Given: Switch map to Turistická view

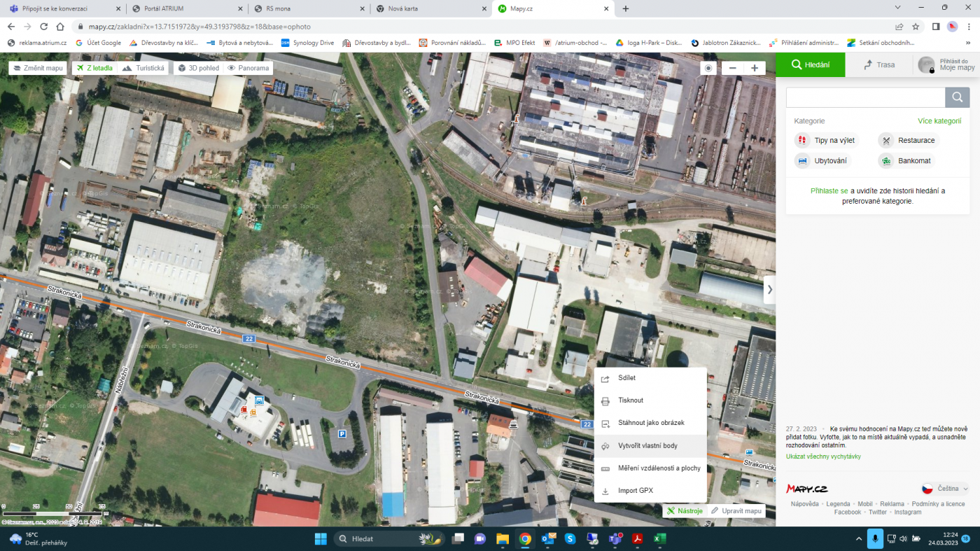Looking at the screenshot, I should tap(143, 68).
